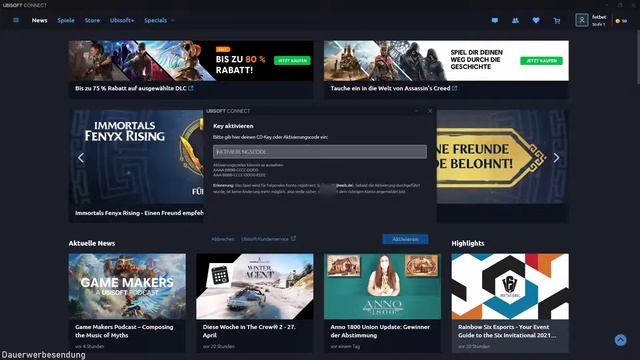Image resolution: width=640 pixels, height=360 pixels.
Task: Open The Crew 2 Winter Agent thumbnail
Action: click(255, 286)
